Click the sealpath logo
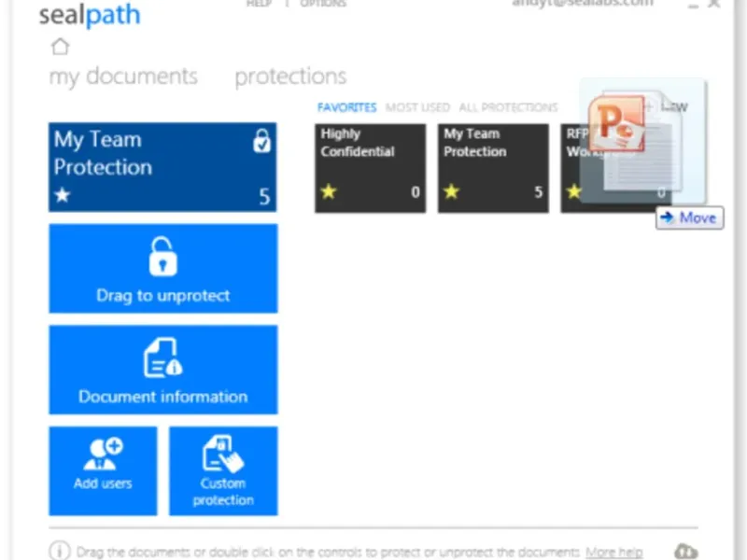 90,15
